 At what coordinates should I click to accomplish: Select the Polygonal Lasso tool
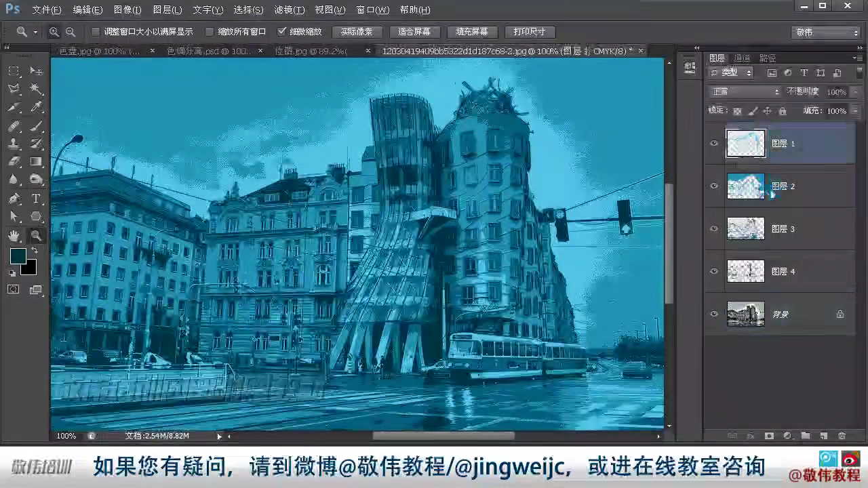pos(14,89)
